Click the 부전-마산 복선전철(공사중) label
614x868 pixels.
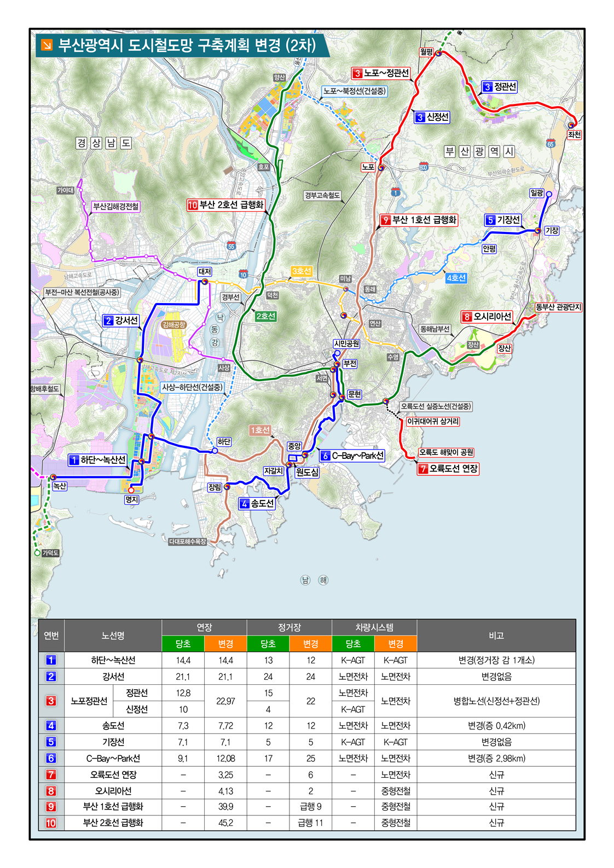click(82, 293)
